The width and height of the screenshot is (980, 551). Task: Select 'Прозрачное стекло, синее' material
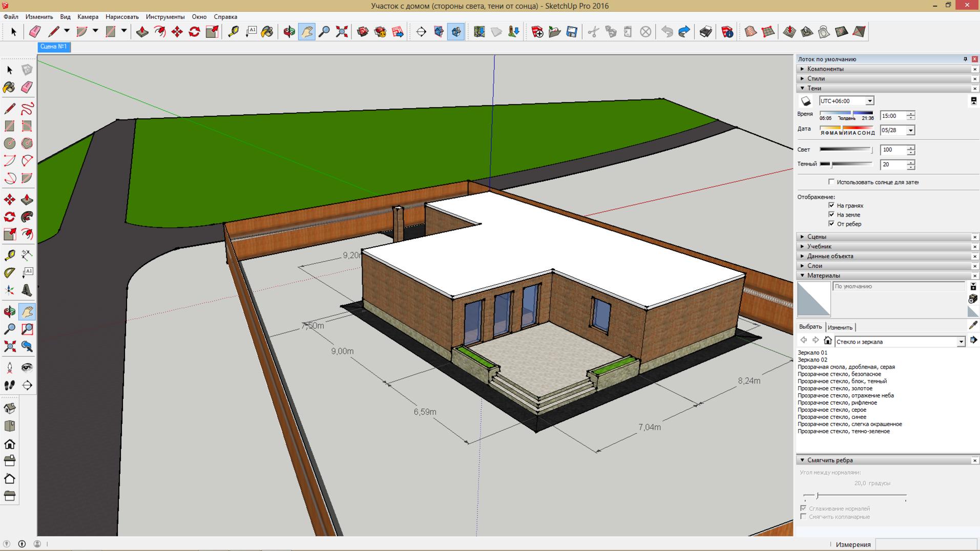point(831,417)
